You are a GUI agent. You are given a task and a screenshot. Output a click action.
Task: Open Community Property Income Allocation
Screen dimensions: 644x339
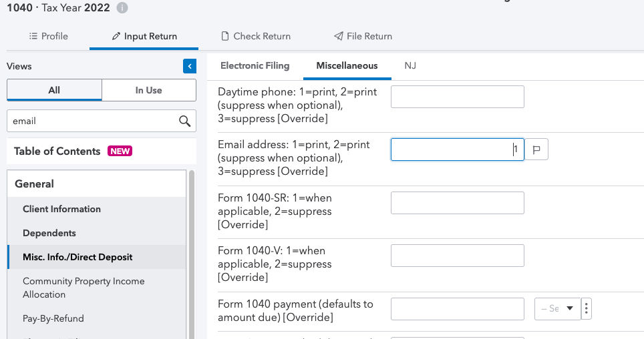click(x=84, y=288)
